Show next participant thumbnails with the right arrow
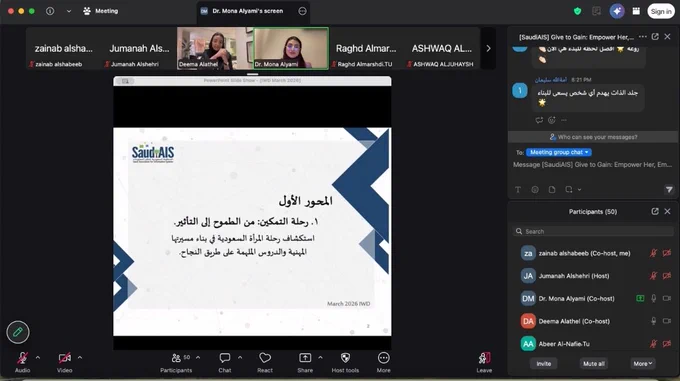 [x=488, y=49]
